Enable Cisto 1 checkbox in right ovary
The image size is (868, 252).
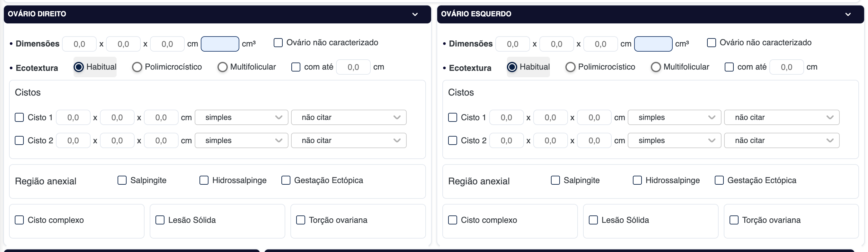(20, 117)
